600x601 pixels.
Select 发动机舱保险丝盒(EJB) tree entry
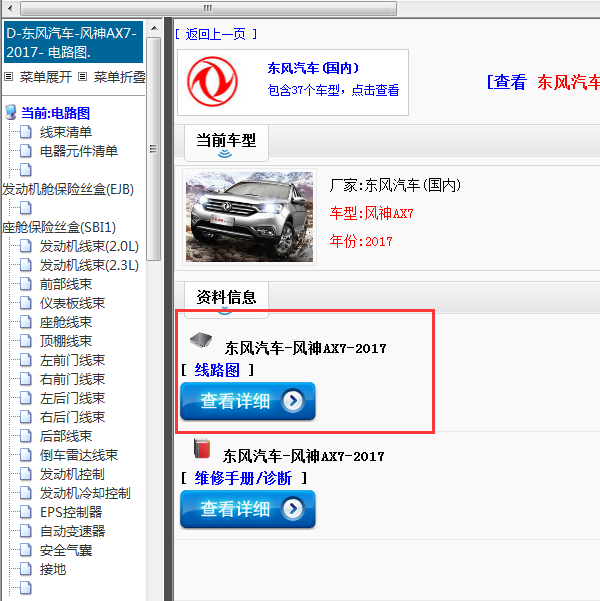pos(68,189)
